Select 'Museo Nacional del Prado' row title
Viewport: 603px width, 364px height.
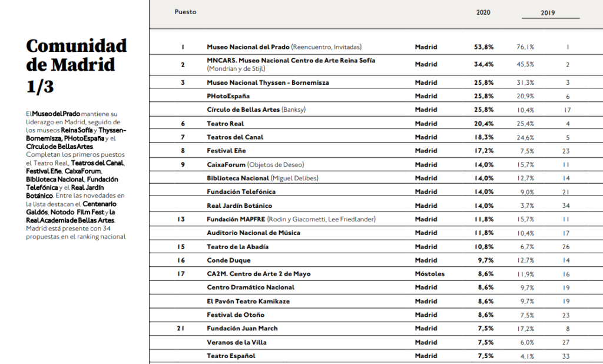tap(248, 47)
